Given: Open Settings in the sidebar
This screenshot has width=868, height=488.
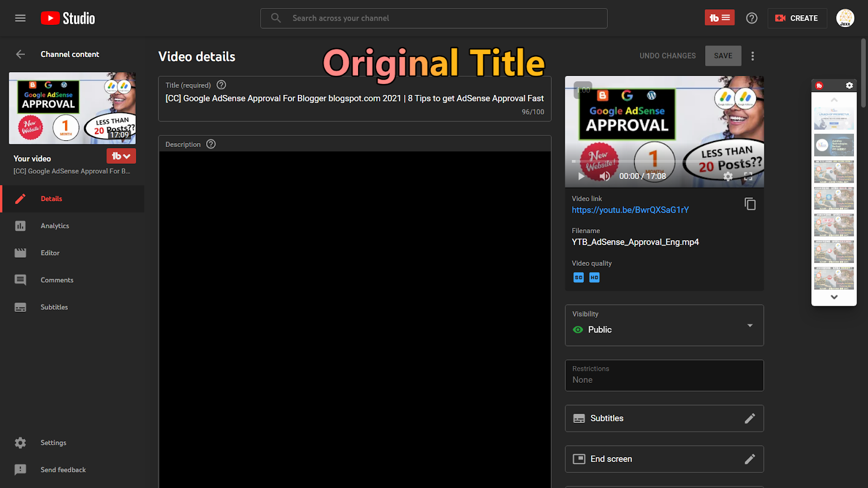Looking at the screenshot, I should coord(73,443).
